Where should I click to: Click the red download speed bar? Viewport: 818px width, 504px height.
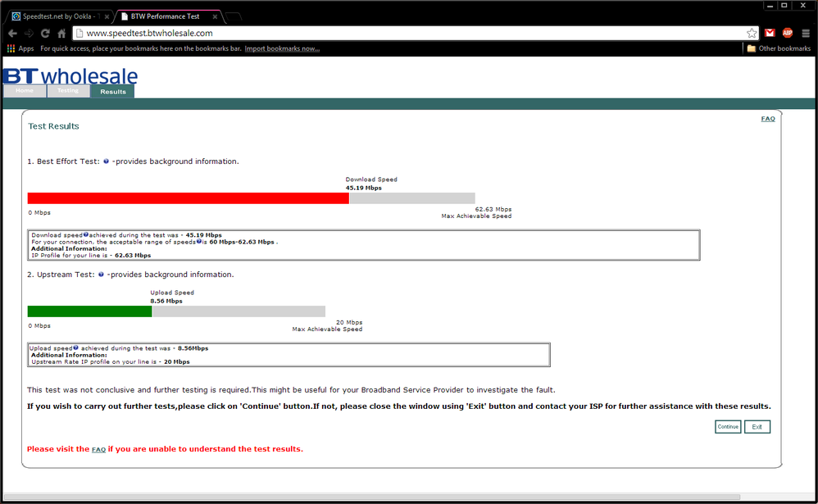pyautogui.click(x=189, y=198)
